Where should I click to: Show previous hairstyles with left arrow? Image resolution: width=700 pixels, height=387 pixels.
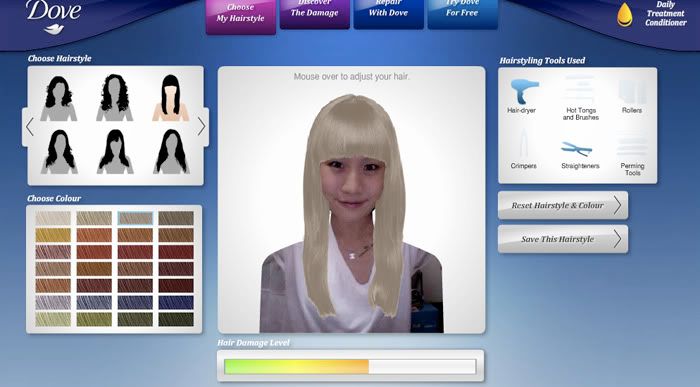pyautogui.click(x=30, y=127)
